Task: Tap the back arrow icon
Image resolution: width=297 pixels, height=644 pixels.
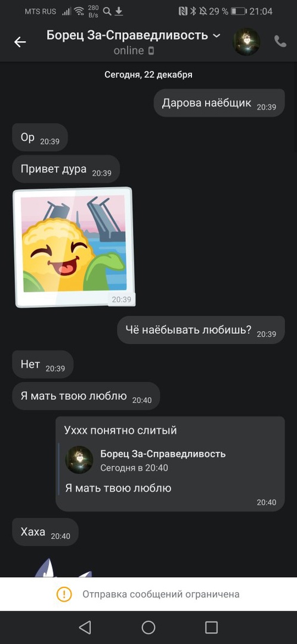Action: point(20,42)
